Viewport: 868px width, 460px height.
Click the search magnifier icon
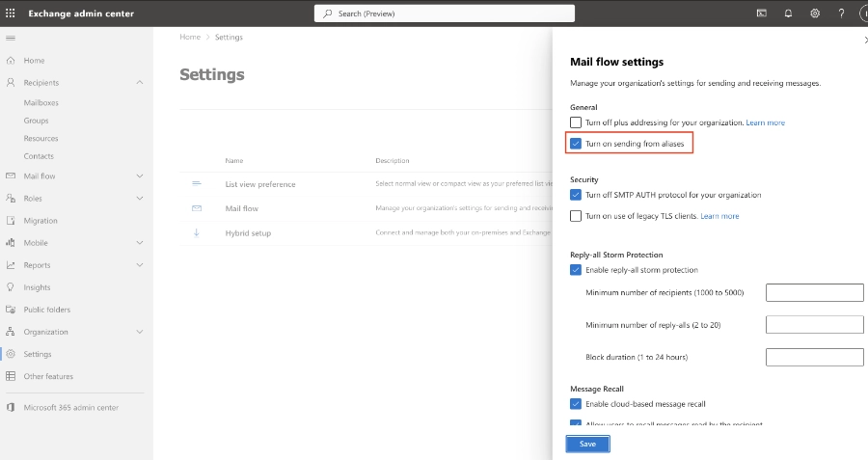click(328, 14)
